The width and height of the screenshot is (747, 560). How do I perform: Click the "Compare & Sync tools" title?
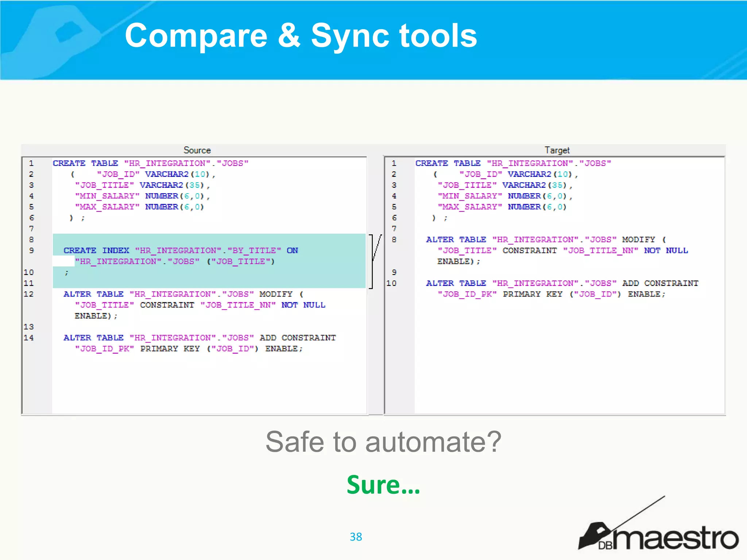point(301,35)
